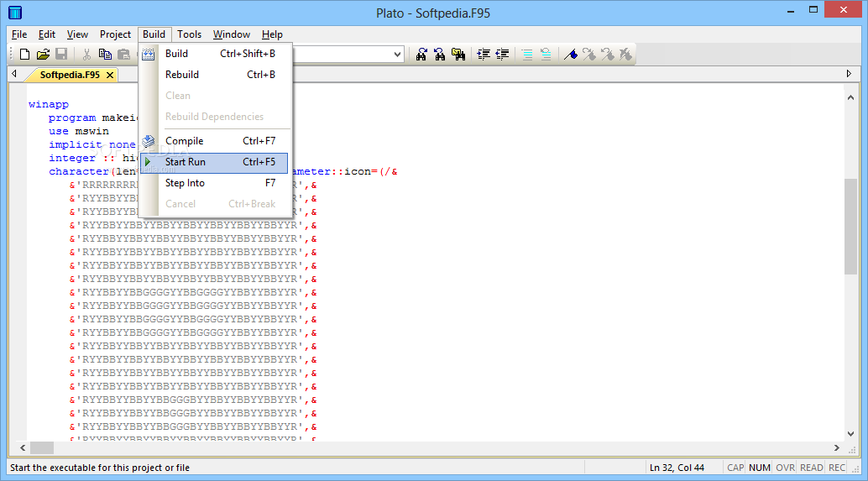
Task: Click the READ indicator in status bar
Action: pyautogui.click(x=812, y=468)
